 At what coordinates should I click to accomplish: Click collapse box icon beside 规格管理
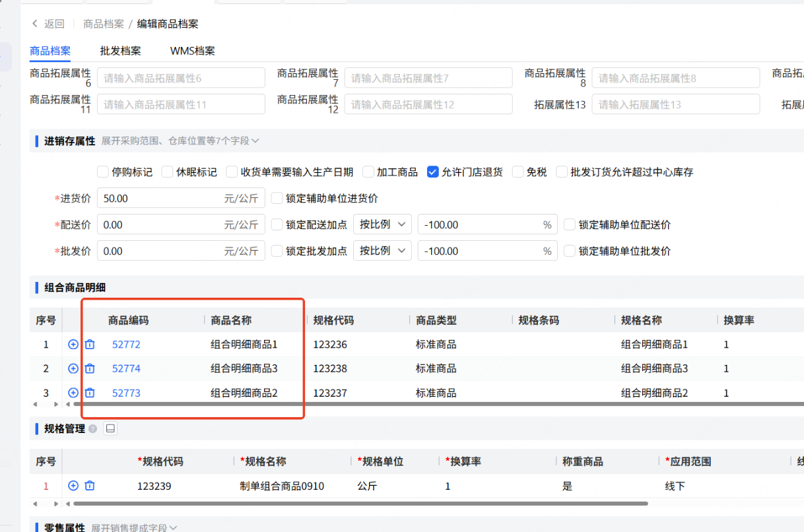pos(111,428)
